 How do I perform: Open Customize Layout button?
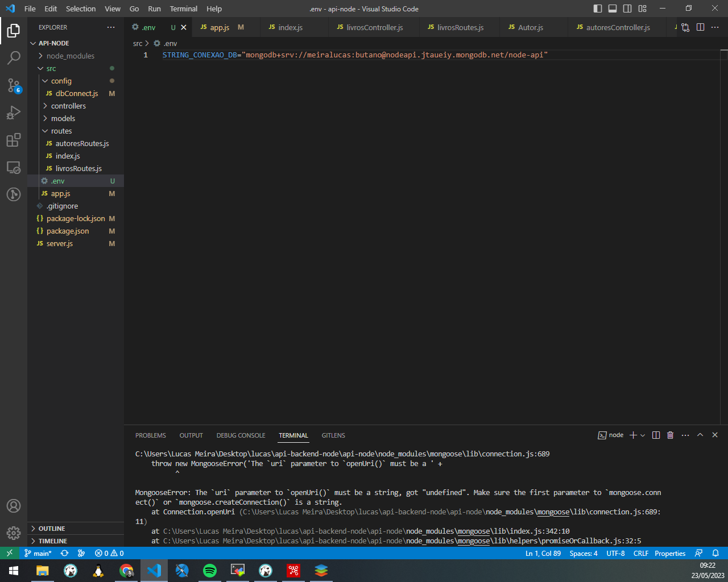coord(642,9)
